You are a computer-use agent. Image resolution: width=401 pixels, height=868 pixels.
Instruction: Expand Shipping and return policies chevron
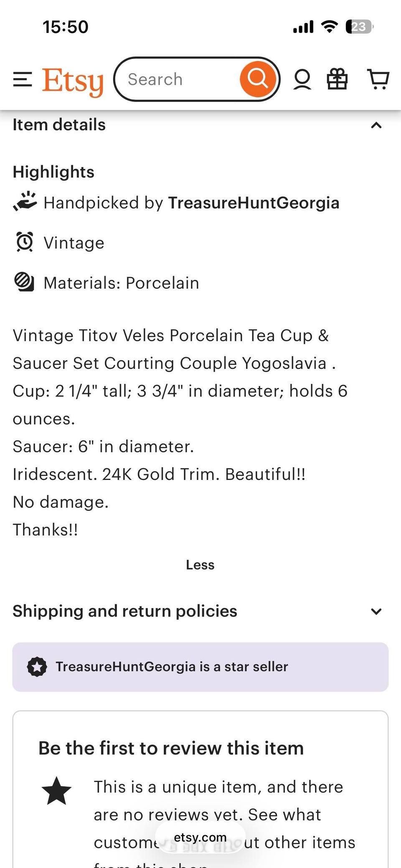pyautogui.click(x=376, y=612)
